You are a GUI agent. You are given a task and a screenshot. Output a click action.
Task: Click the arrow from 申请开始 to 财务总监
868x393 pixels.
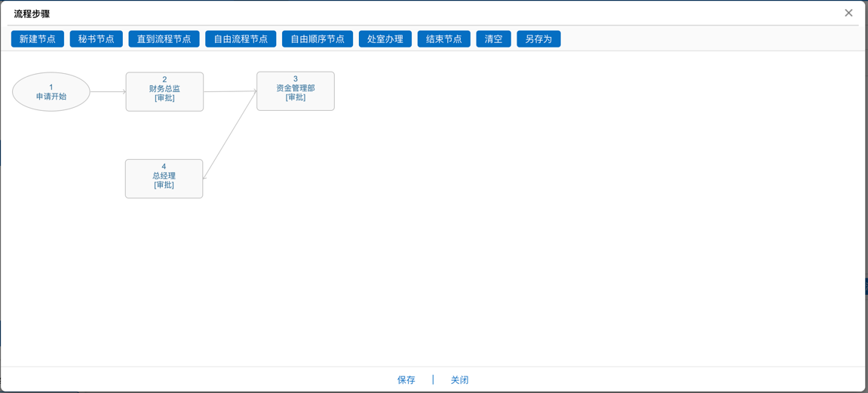(108, 92)
